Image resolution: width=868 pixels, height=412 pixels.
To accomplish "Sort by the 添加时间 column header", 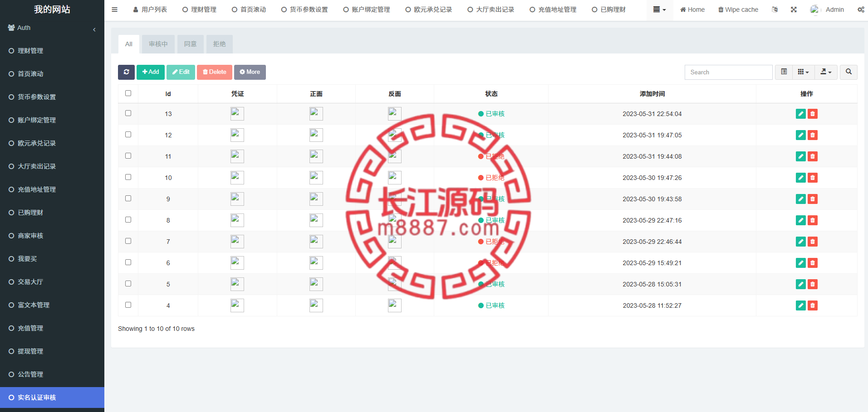I will [x=652, y=94].
